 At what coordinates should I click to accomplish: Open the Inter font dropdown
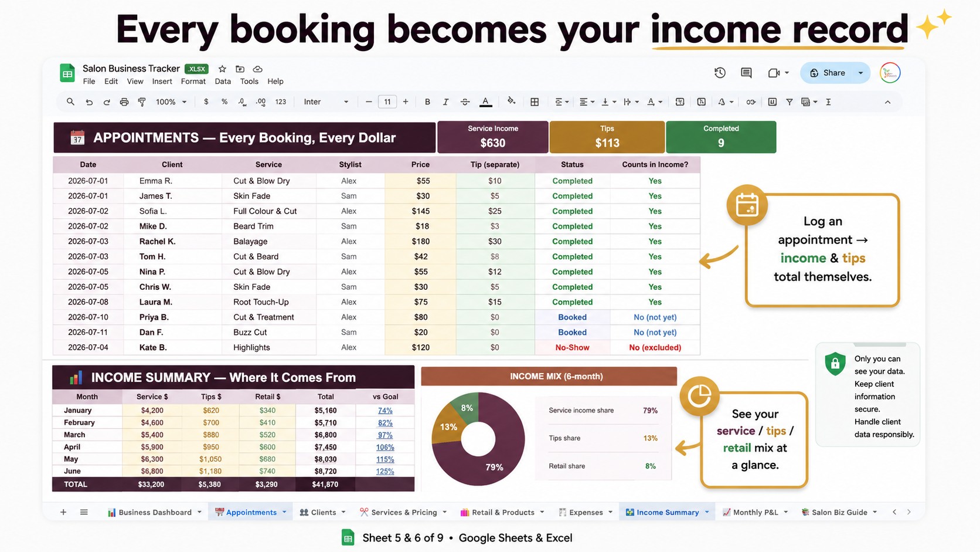coord(326,102)
